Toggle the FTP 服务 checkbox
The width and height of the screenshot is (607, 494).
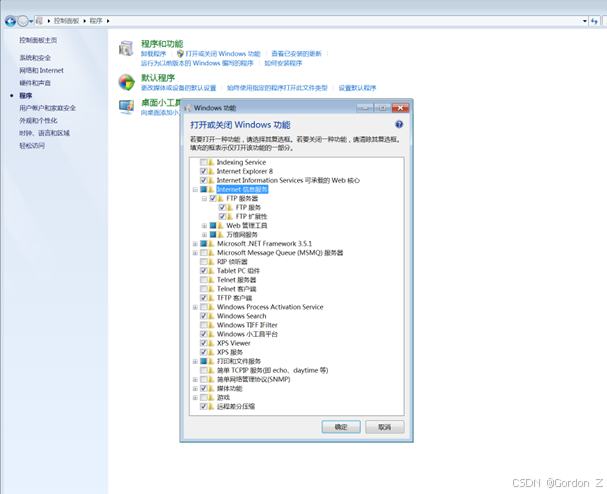pyautogui.click(x=222, y=208)
